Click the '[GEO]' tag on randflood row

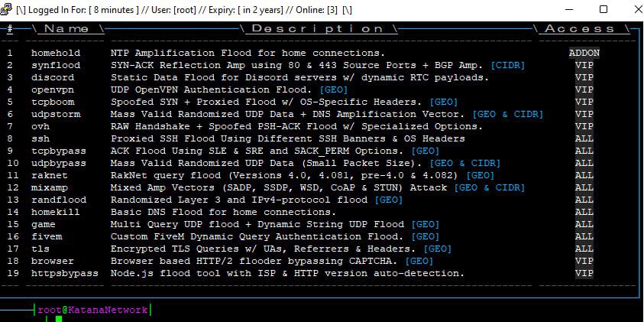pos(389,200)
